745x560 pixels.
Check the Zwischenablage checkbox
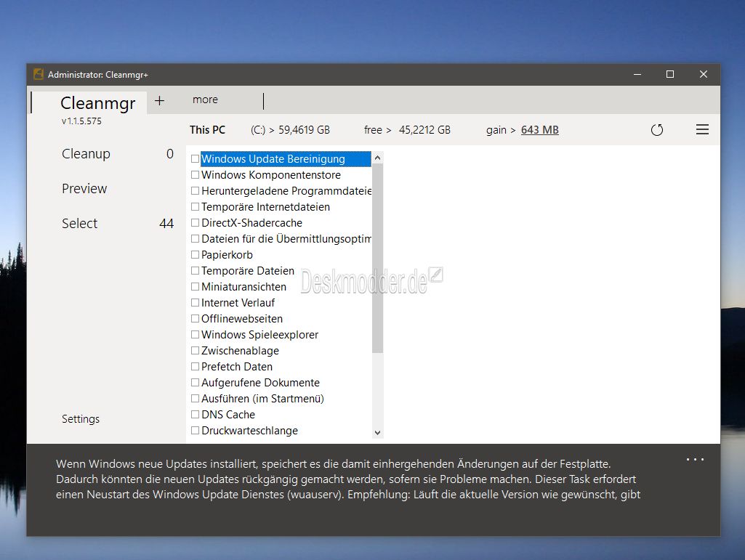click(195, 351)
